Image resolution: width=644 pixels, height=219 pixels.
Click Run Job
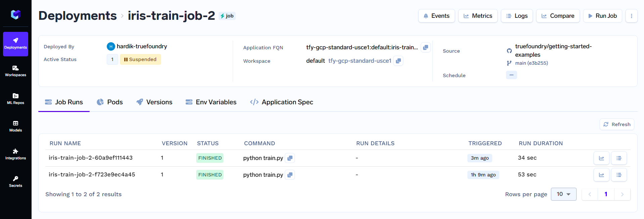602,16
